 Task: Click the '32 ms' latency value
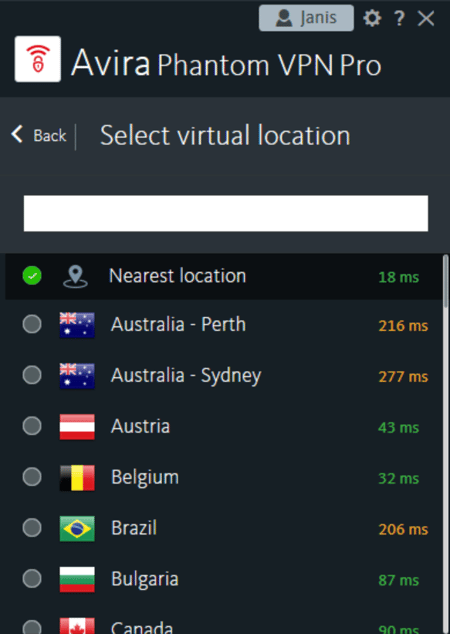click(399, 479)
